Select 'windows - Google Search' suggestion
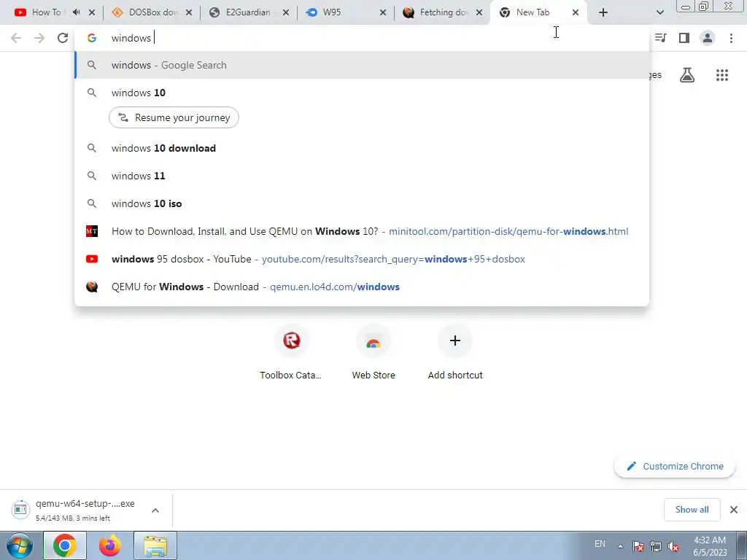The height and width of the screenshot is (560, 747). (362, 65)
